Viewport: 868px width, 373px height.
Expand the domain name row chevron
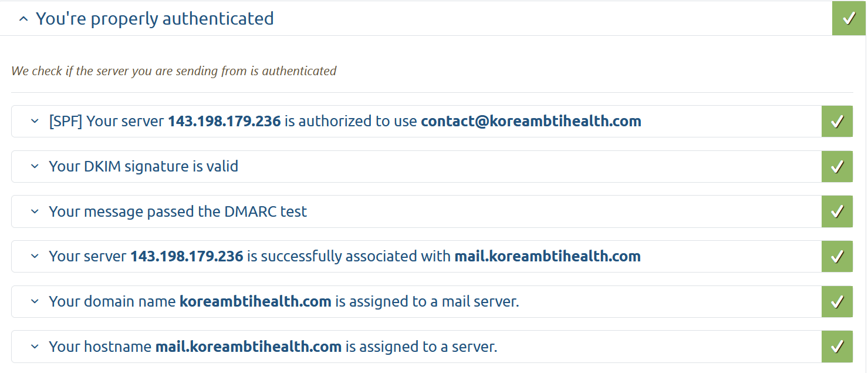(x=35, y=301)
